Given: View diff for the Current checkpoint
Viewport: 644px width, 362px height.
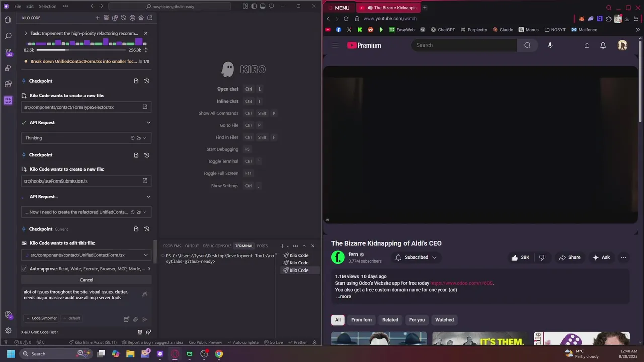Looking at the screenshot, I should (x=136, y=229).
